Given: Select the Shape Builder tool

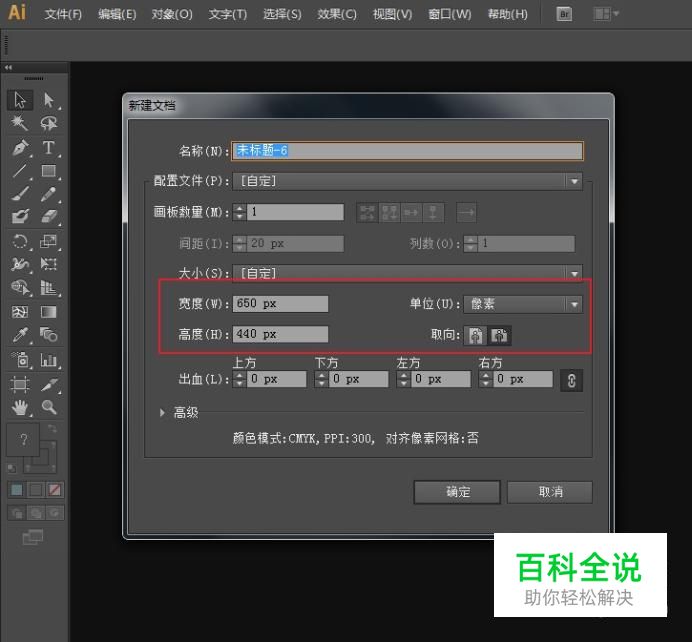Looking at the screenshot, I should click(20, 288).
